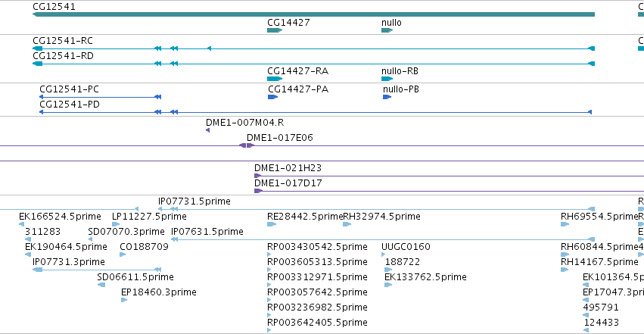Click the nullo-PB protein arrow
Image resolution: width=644 pixels, height=334 pixels.
pos(387,97)
